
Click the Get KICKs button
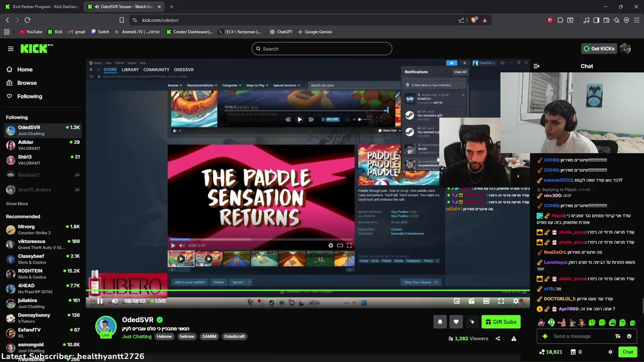599,49
